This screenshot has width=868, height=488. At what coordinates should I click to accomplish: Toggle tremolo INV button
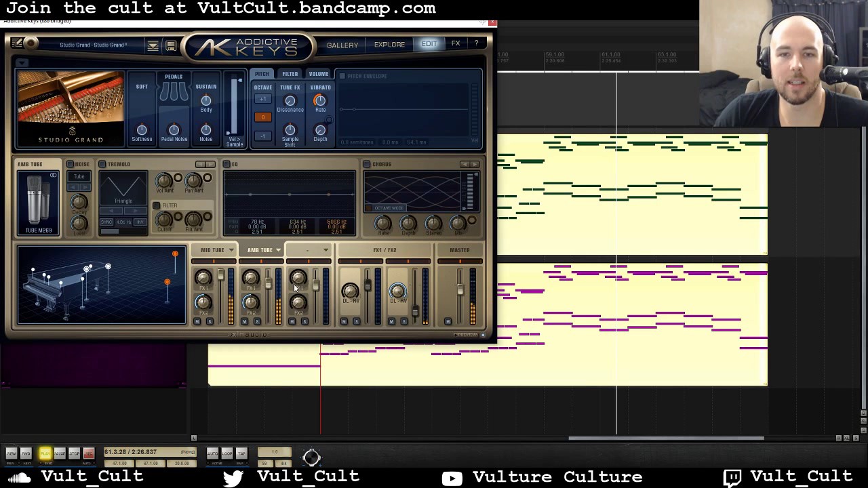pos(140,222)
